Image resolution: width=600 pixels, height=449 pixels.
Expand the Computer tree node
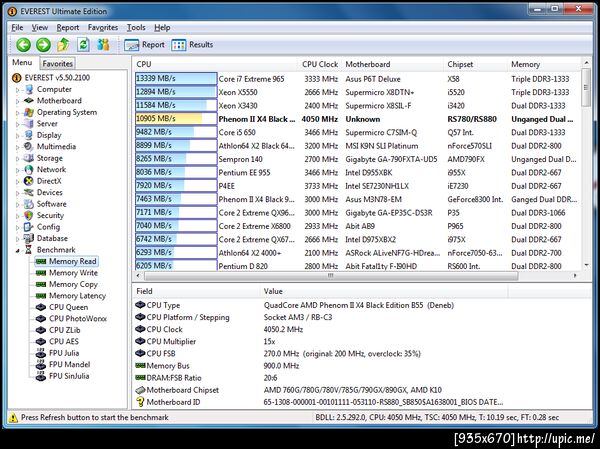[x=18, y=90]
